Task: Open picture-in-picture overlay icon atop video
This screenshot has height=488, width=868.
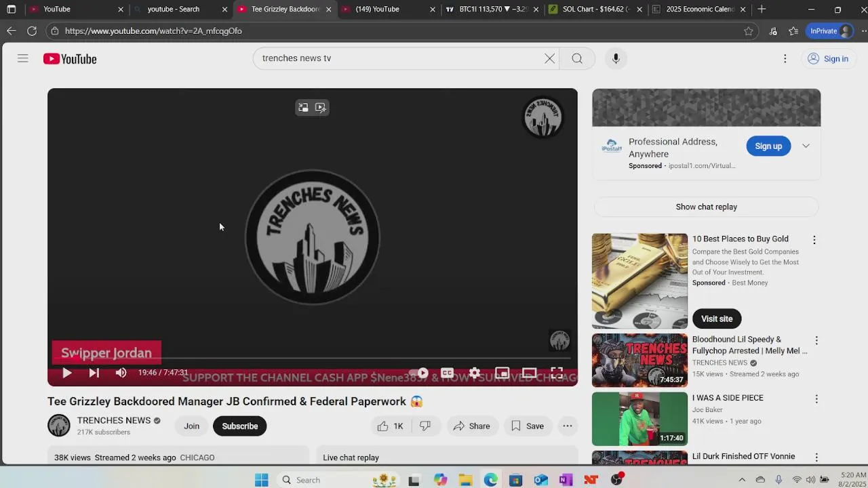Action: (303, 107)
